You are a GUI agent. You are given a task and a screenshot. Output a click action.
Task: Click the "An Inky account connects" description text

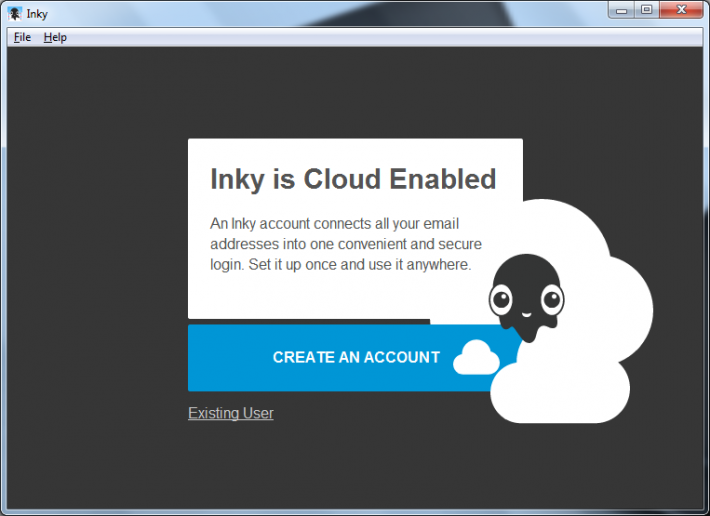(346, 244)
